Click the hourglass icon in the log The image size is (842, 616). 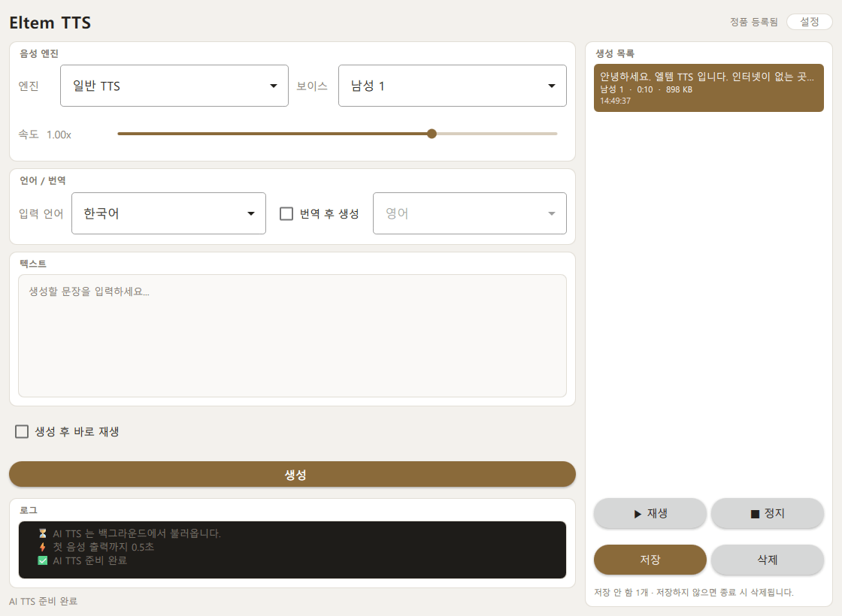(x=42, y=533)
